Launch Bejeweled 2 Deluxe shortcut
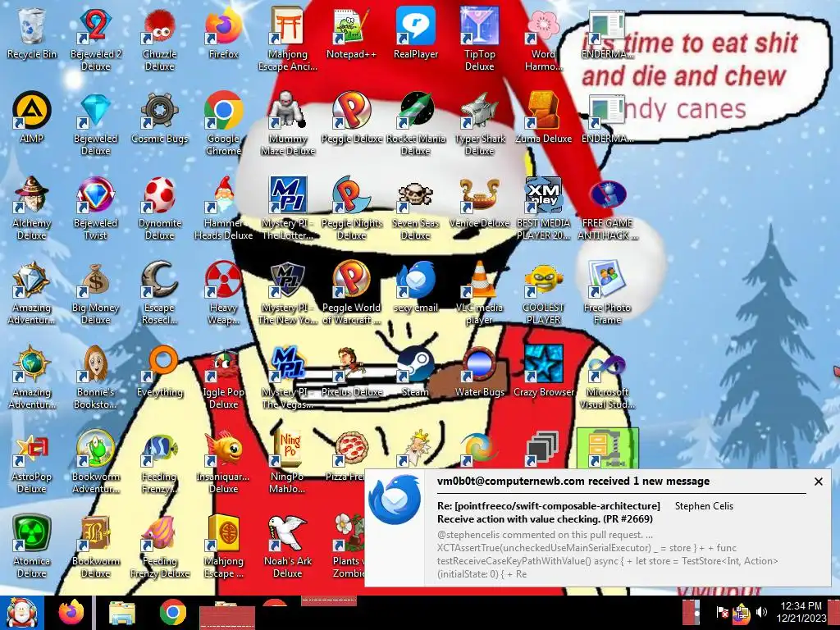The height and width of the screenshot is (630, 840). (x=95, y=39)
